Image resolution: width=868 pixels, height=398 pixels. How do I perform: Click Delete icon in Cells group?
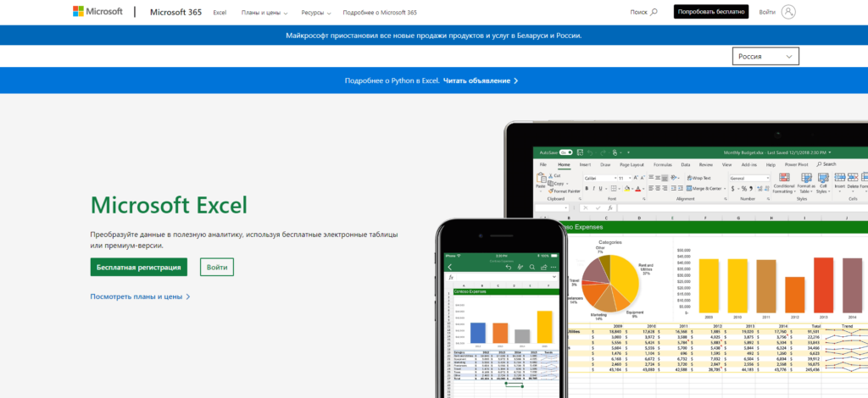(x=853, y=178)
